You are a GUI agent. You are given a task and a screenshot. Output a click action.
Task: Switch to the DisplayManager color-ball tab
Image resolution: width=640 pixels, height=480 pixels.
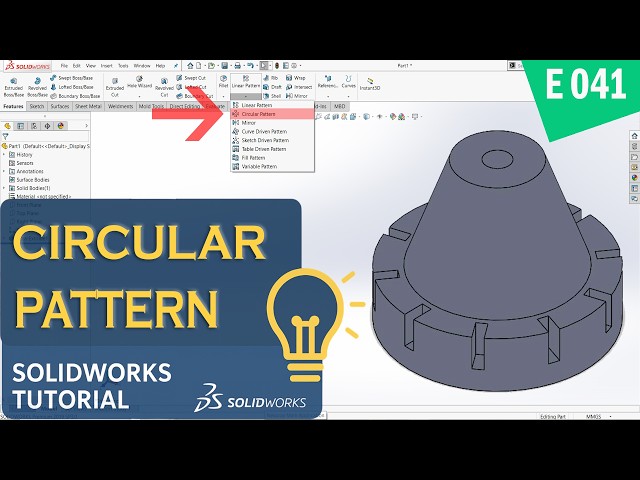[x=60, y=126]
